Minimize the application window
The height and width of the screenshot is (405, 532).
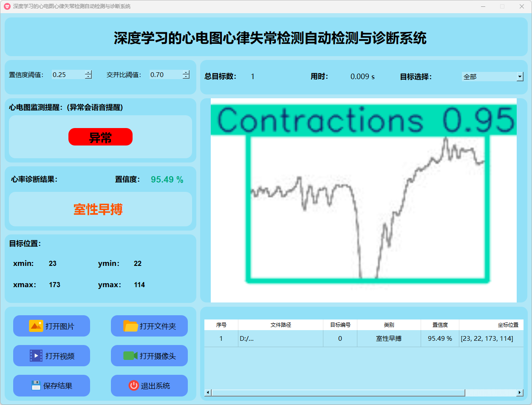[x=483, y=6]
